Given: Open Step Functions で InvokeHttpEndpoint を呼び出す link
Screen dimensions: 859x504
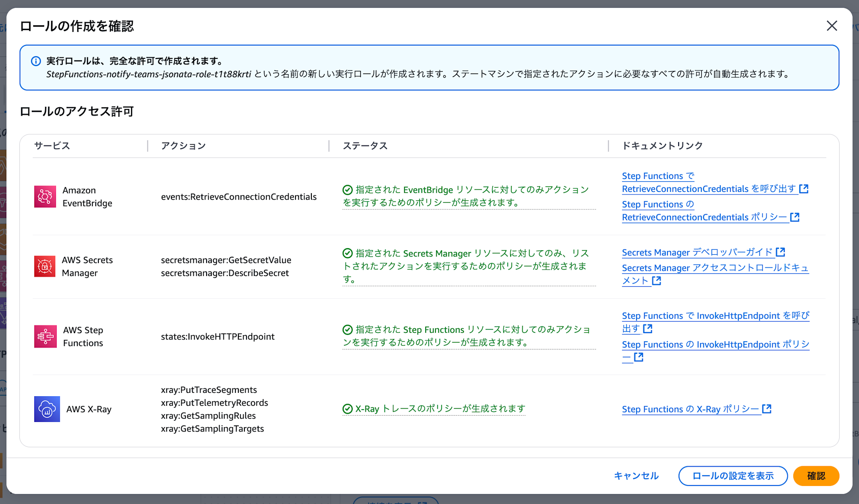Looking at the screenshot, I should (x=716, y=322).
